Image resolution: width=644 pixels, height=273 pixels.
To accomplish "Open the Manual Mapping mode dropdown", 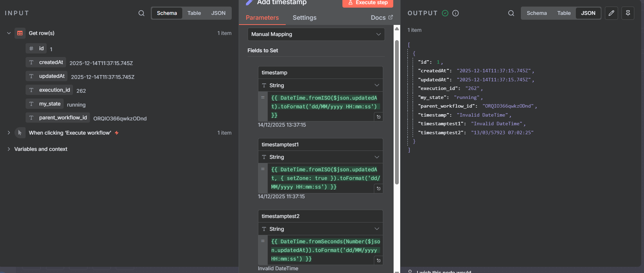I will (x=316, y=34).
